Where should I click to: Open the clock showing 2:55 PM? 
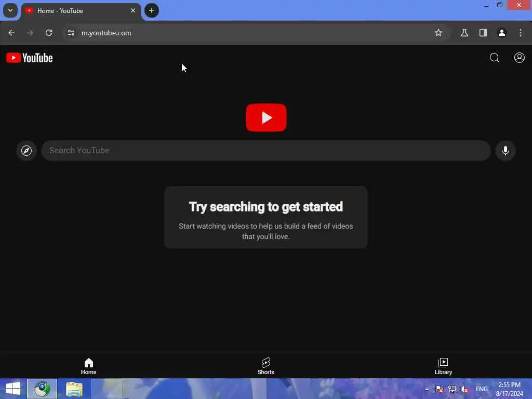[x=509, y=389]
